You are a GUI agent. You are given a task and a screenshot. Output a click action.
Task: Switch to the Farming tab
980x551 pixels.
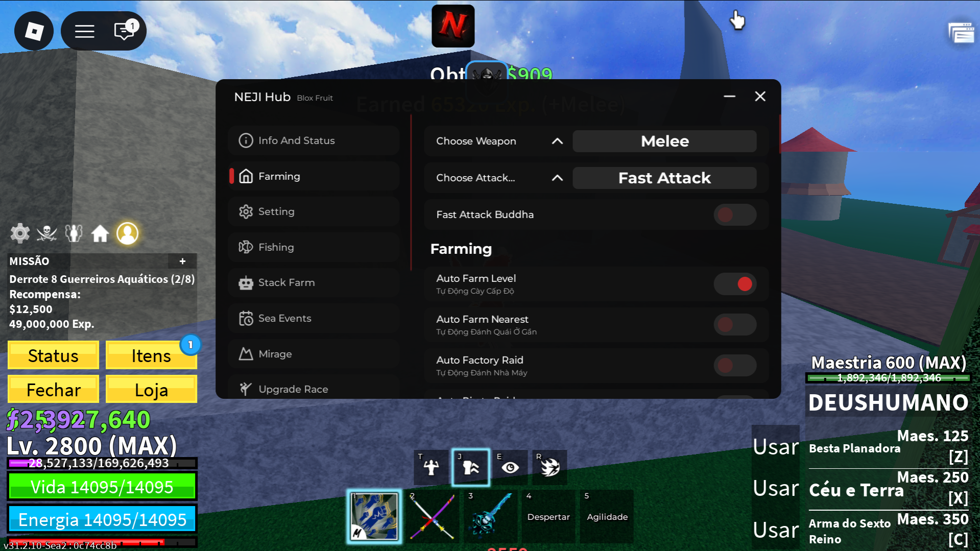click(314, 176)
